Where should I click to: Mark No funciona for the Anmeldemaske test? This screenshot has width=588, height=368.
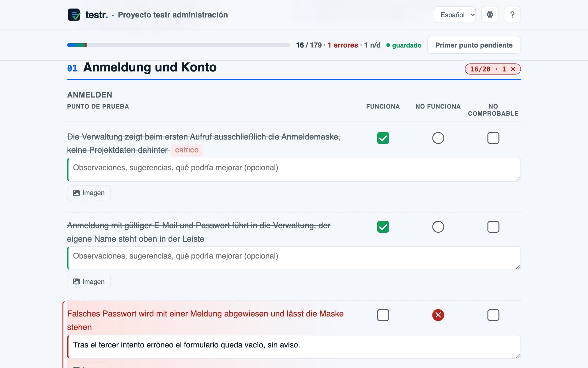click(x=438, y=138)
